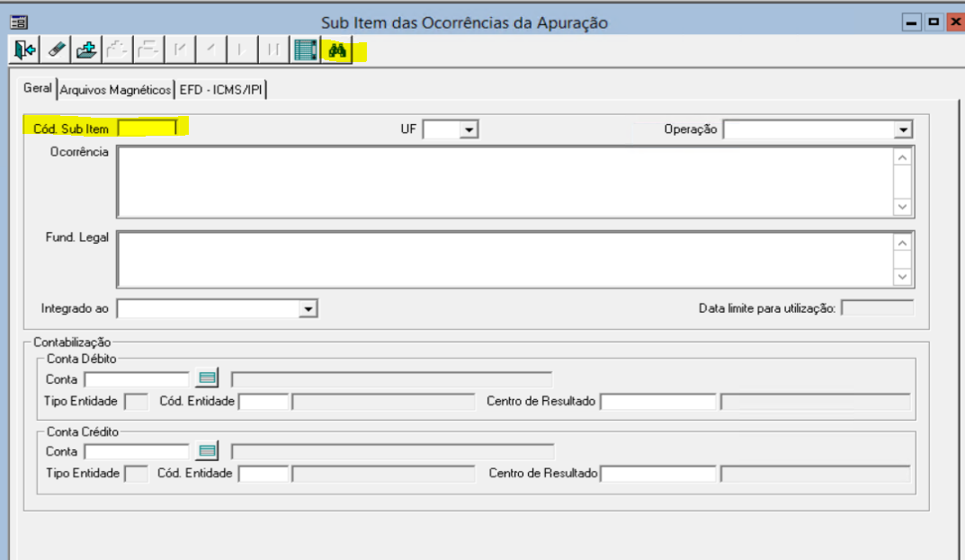Click inside the Fund. Legal text area
965x560 pixels.
click(x=505, y=260)
